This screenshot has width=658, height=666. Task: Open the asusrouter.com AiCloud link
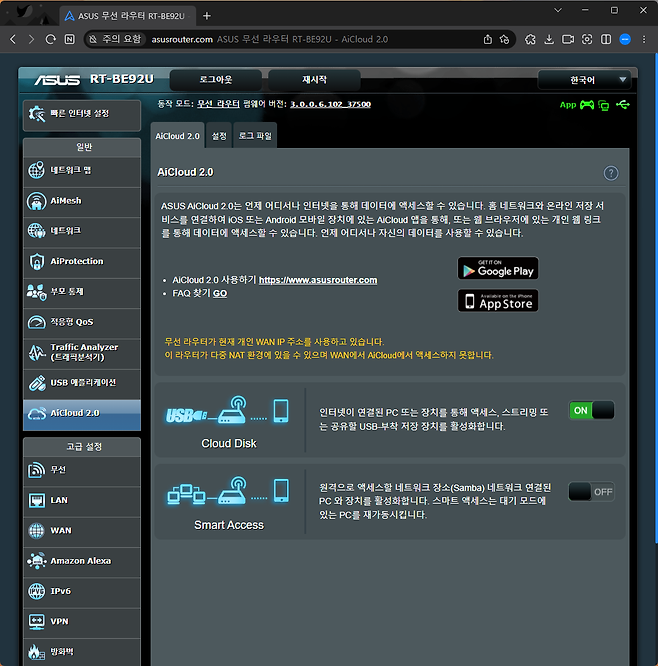click(x=317, y=280)
